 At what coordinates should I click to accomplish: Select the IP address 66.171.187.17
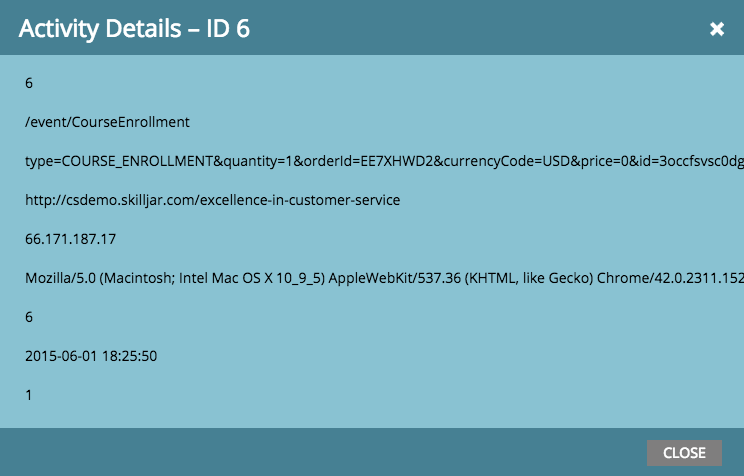click(70, 239)
